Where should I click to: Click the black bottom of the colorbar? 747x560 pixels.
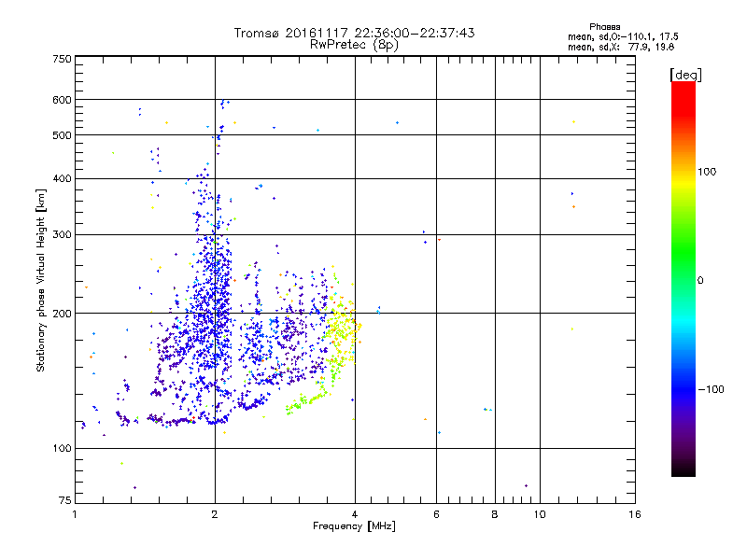[684, 469]
